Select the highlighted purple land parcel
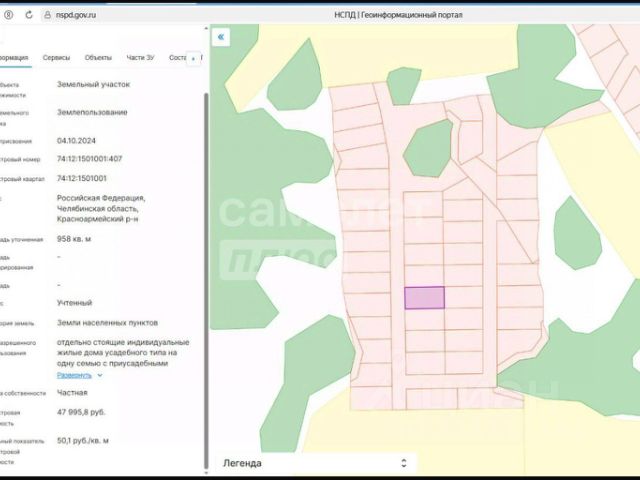Image resolution: width=640 pixels, height=480 pixels. [x=424, y=298]
